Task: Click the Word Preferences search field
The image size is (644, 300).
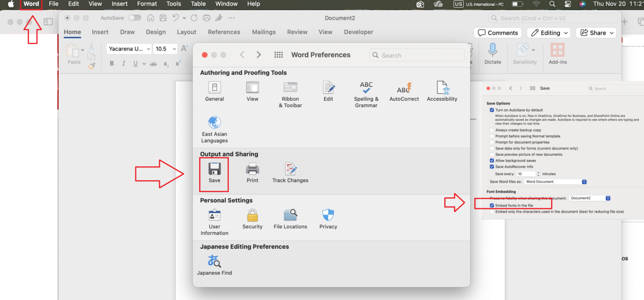Action: pos(417,55)
